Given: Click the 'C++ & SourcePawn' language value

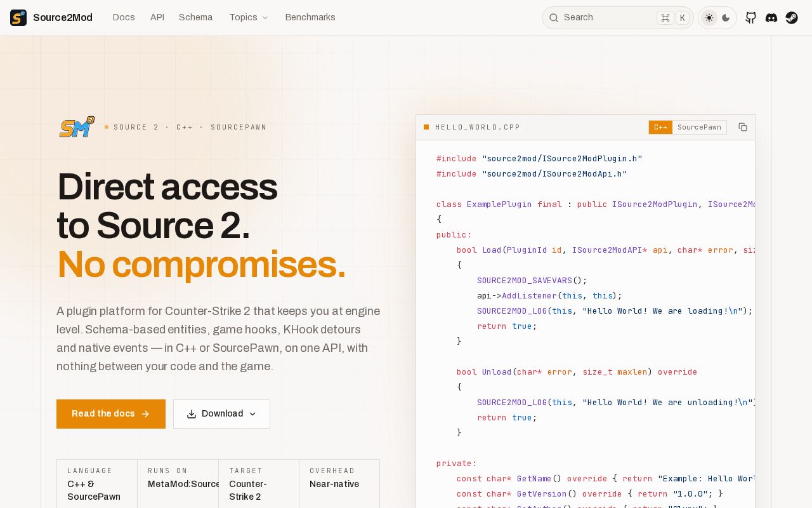Looking at the screenshot, I should (94, 490).
